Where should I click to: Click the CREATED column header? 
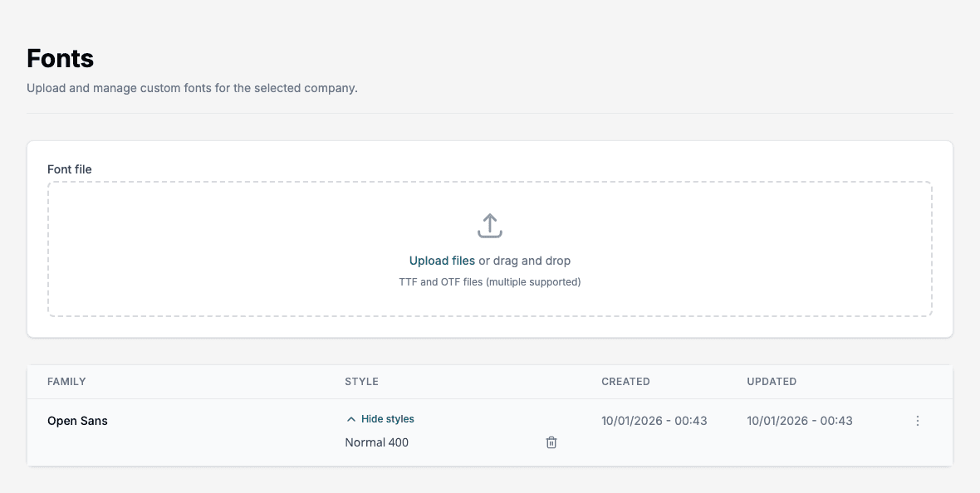(x=625, y=382)
